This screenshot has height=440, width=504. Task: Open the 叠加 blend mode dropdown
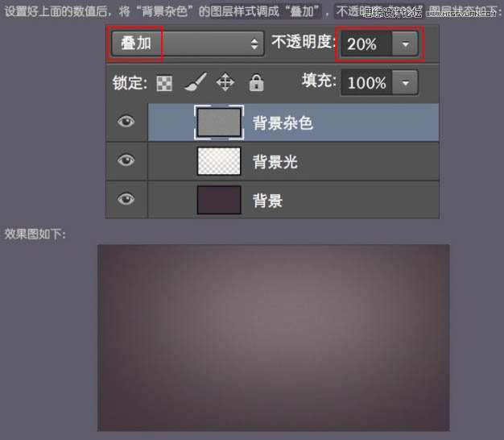188,44
